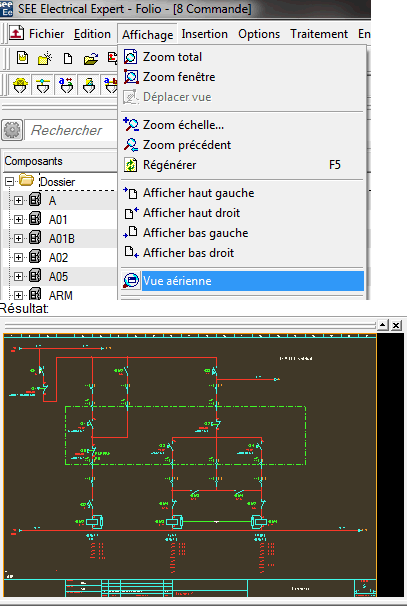Image resolution: width=407 pixels, height=607 pixels.
Task: Click the Vue aérienne magnifier icon
Action: 131,280
